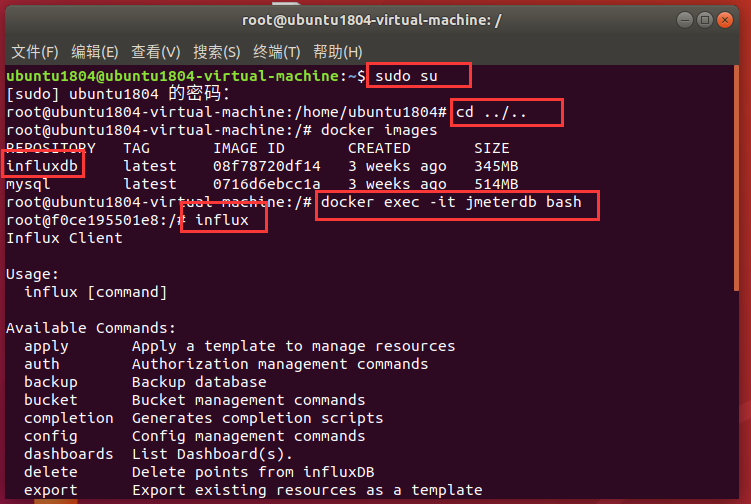Minimize the terminal window
Screen dimensions: 751x504
pyautogui.click(x=685, y=20)
